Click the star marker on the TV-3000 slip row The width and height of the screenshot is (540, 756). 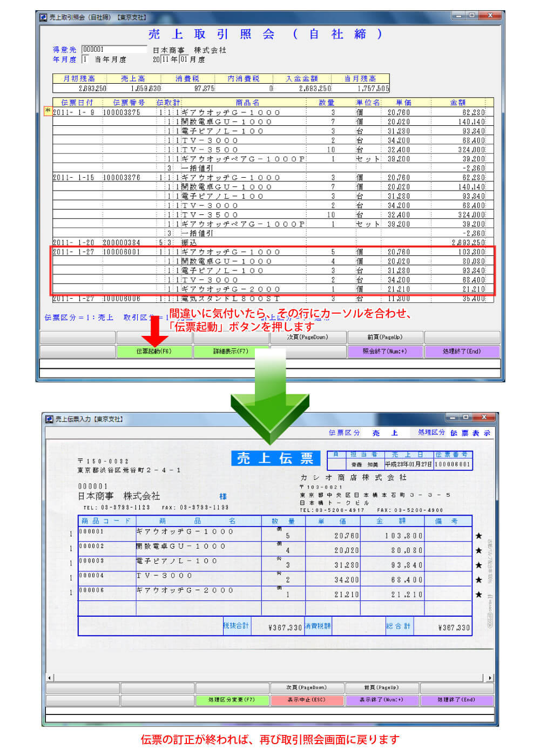pos(478,580)
